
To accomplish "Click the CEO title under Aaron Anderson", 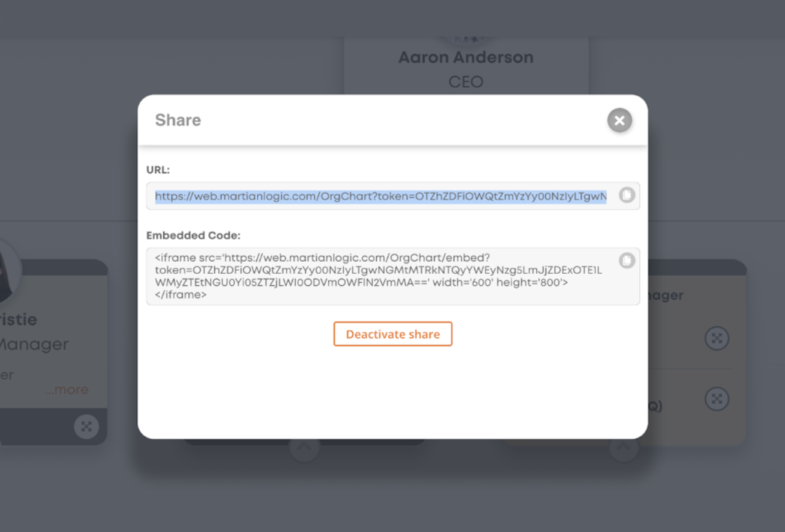I will pyautogui.click(x=466, y=82).
